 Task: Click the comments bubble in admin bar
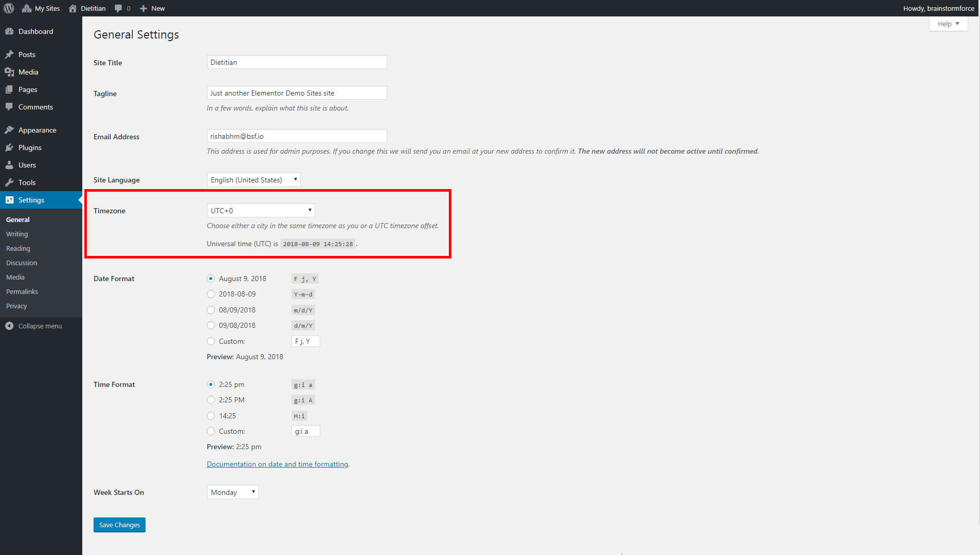(119, 8)
